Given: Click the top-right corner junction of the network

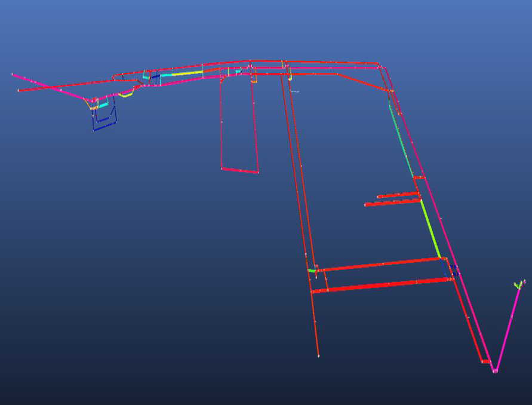Looking at the screenshot, I should (377, 63).
